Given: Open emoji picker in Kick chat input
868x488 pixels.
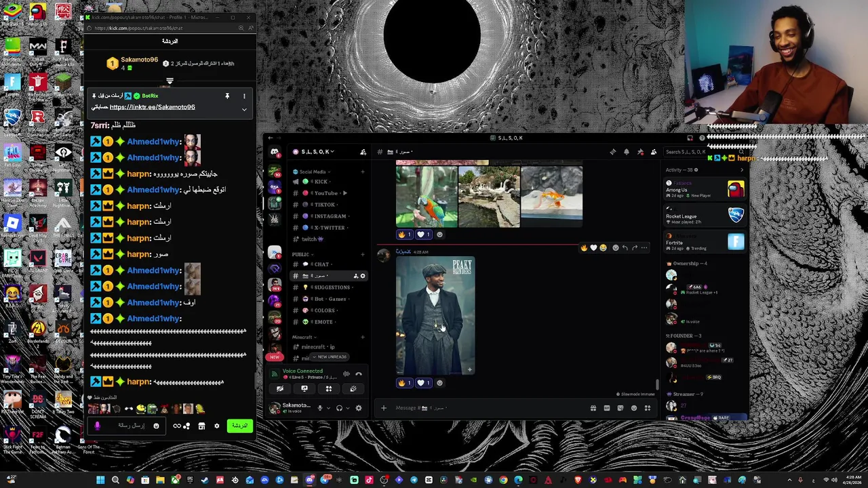Looking at the screenshot, I should click(x=156, y=426).
